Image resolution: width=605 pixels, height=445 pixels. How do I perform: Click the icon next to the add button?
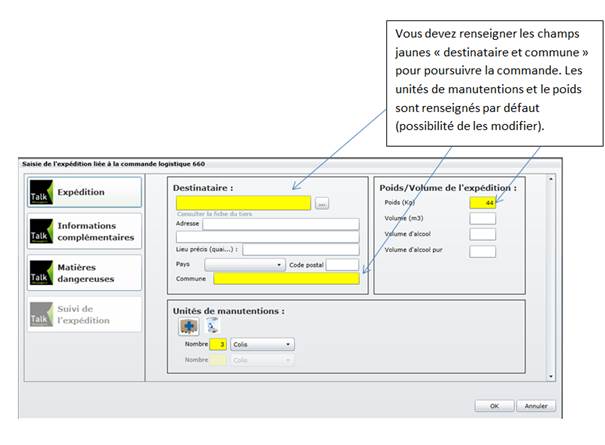(x=212, y=325)
